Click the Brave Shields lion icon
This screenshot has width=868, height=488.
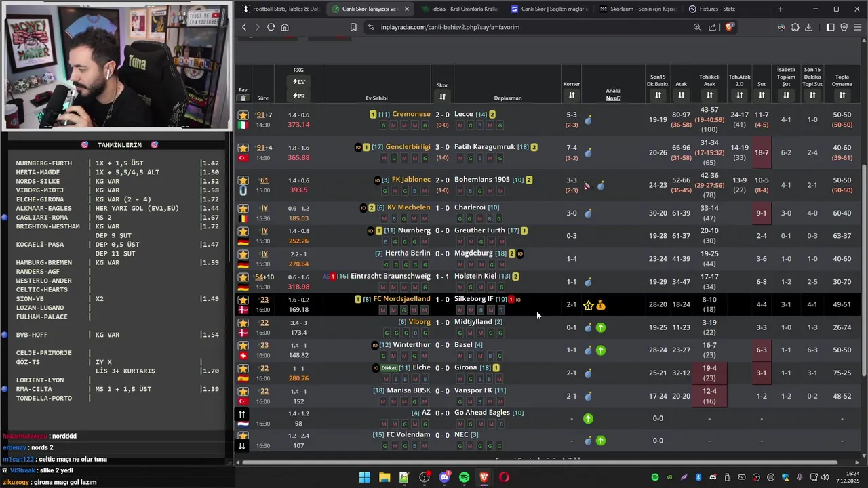pos(729,27)
